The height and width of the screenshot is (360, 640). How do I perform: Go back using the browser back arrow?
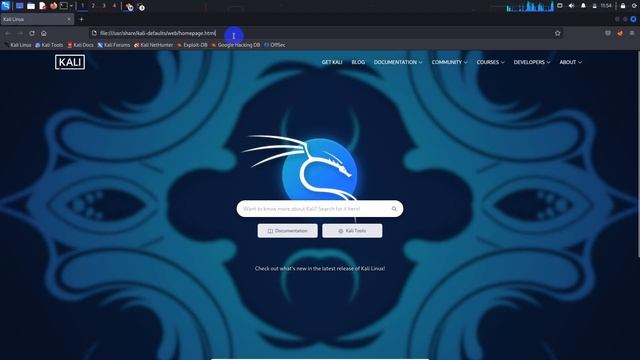pyautogui.click(x=8, y=33)
